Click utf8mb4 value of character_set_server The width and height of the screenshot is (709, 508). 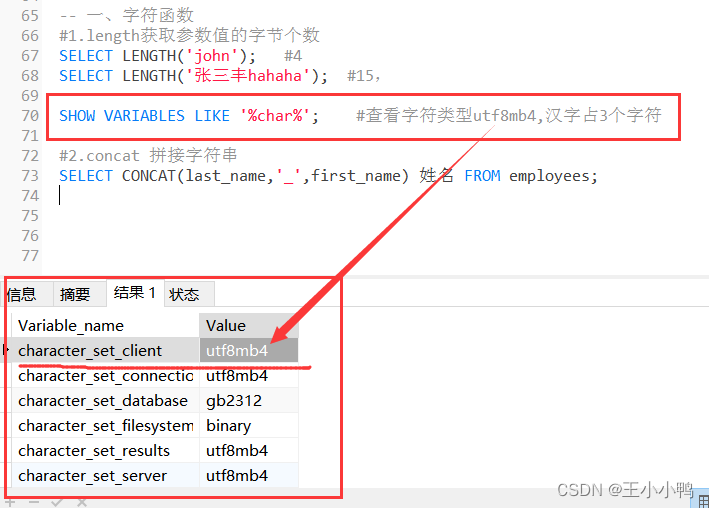click(249, 475)
